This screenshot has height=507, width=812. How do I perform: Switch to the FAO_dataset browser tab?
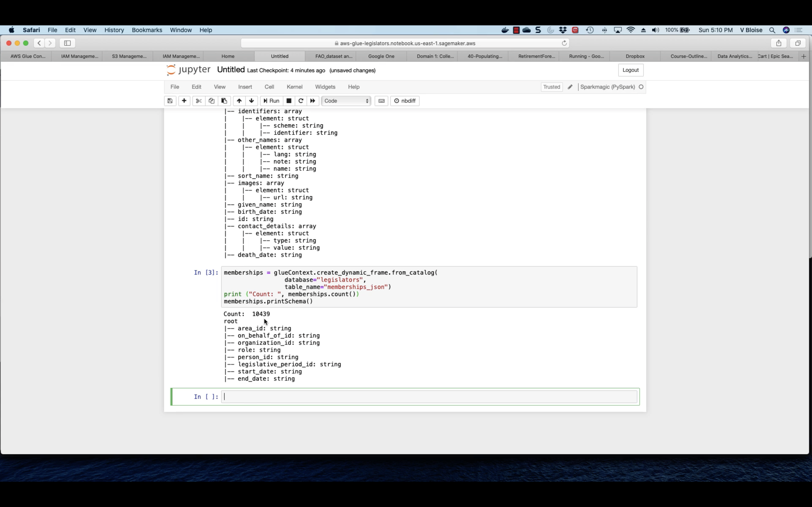click(333, 56)
